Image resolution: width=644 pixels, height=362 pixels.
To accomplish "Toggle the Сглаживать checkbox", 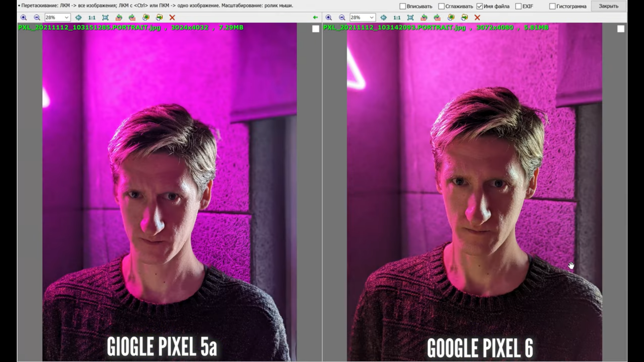I will click(441, 6).
